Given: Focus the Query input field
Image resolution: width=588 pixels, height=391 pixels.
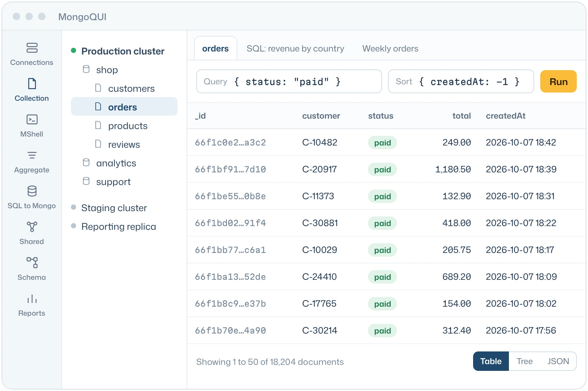Looking at the screenshot, I should tap(289, 81).
